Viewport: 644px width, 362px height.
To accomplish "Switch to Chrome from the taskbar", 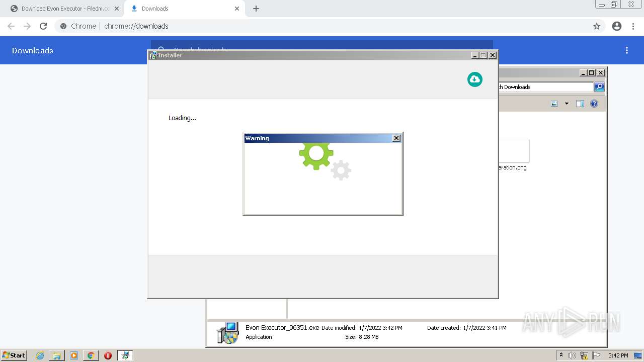I will point(91,355).
